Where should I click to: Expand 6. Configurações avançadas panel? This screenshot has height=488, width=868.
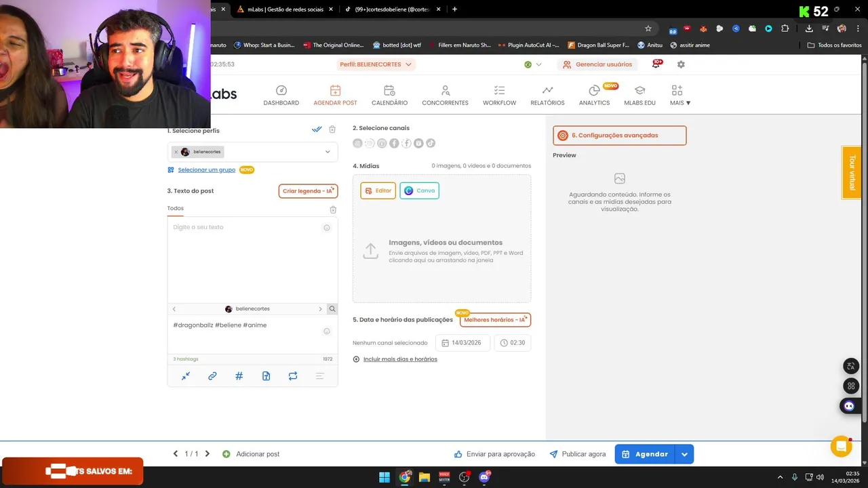pyautogui.click(x=620, y=136)
